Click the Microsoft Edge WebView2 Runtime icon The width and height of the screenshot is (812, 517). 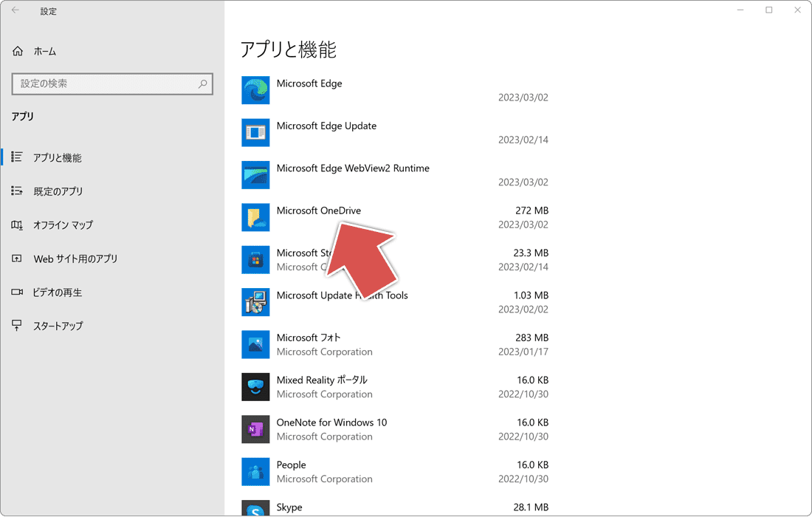click(x=255, y=175)
